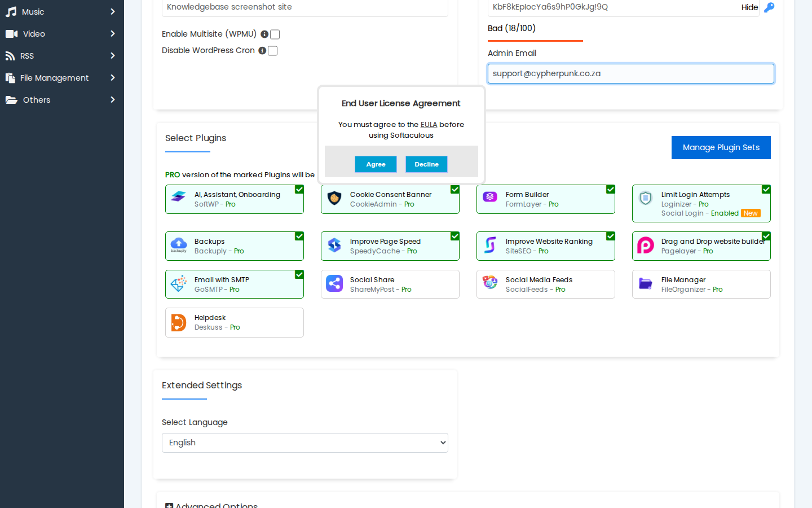Uncheck Drag and Drop website builder checkbox
Viewport: 812px width, 508px height.
[766, 236]
